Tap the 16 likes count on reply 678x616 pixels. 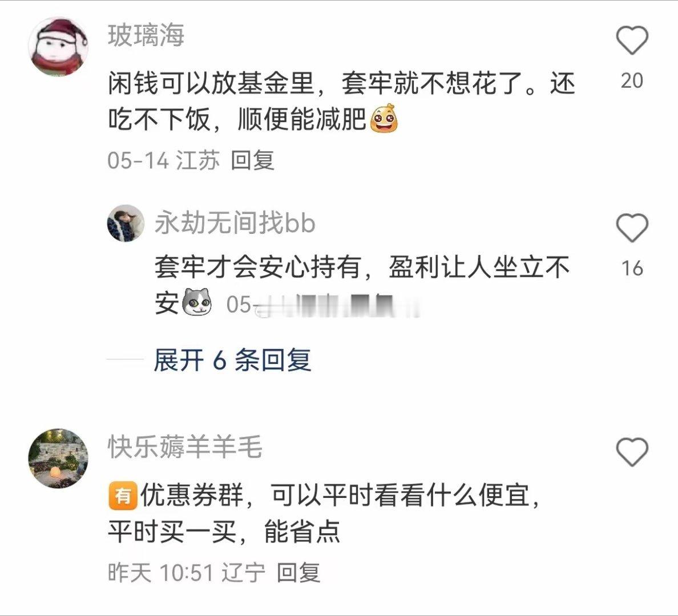[632, 269]
